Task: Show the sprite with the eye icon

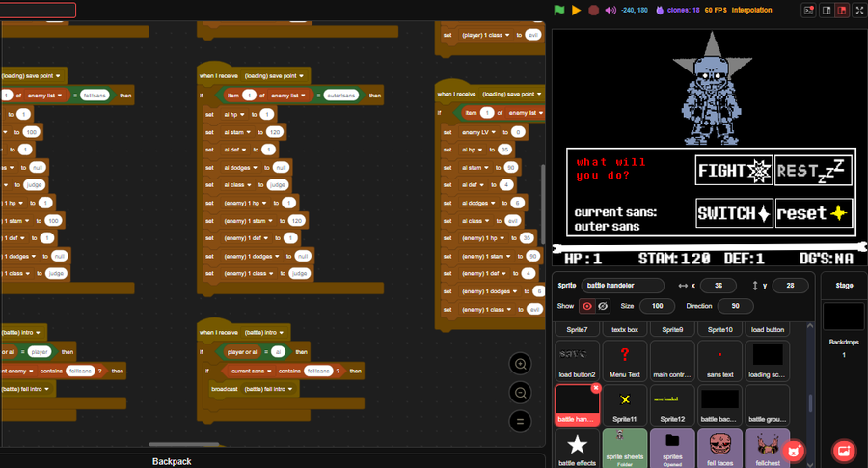Action: tap(586, 306)
